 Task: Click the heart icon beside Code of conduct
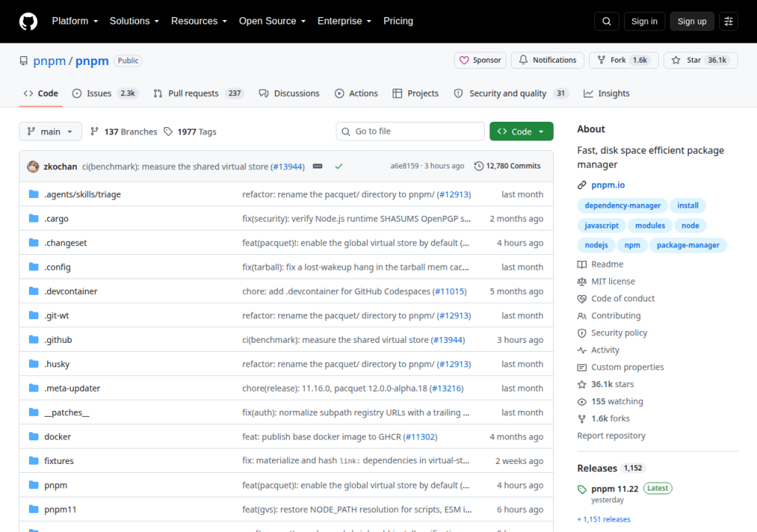click(x=582, y=299)
